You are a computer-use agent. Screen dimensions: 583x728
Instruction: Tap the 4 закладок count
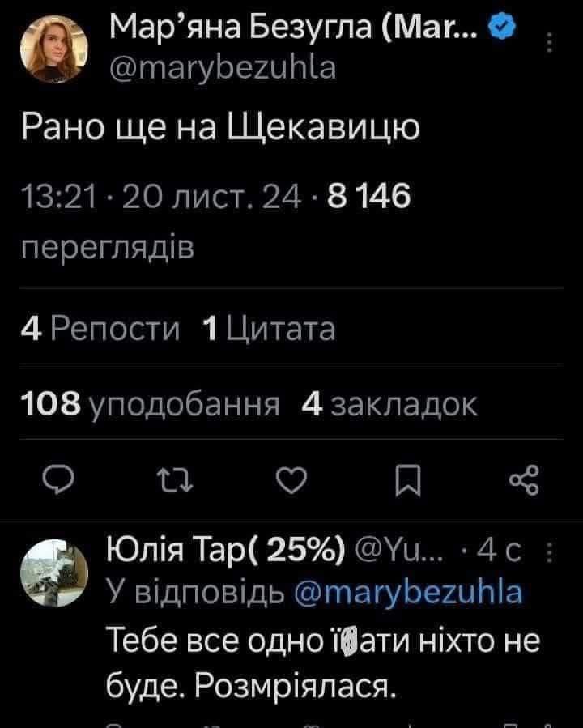(389, 404)
